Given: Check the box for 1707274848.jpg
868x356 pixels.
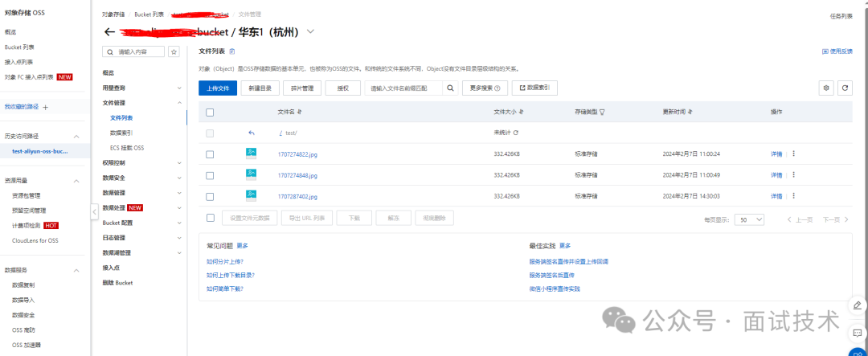Looking at the screenshot, I should pyautogui.click(x=210, y=175).
